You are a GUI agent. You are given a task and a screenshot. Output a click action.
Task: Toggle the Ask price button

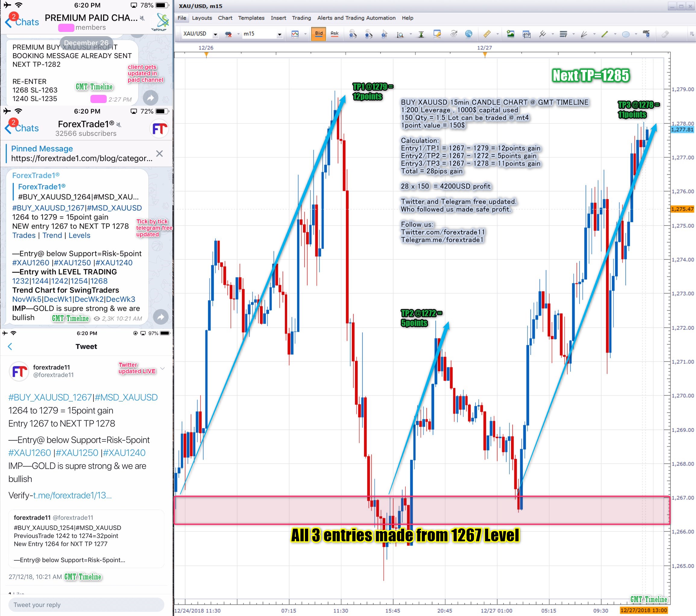(335, 34)
